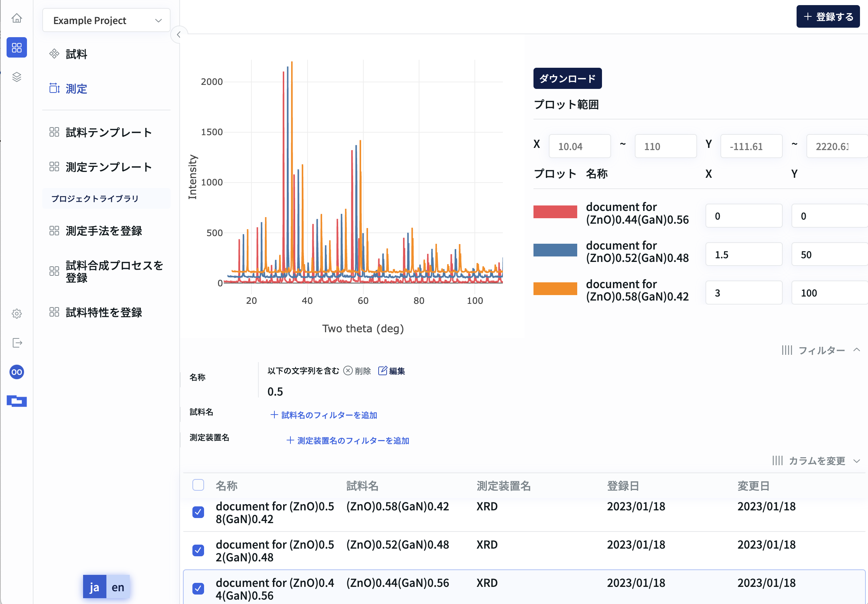Screen dimensions: 868x604
Task: Click the edit (編集) pencil icon
Action: (x=383, y=371)
